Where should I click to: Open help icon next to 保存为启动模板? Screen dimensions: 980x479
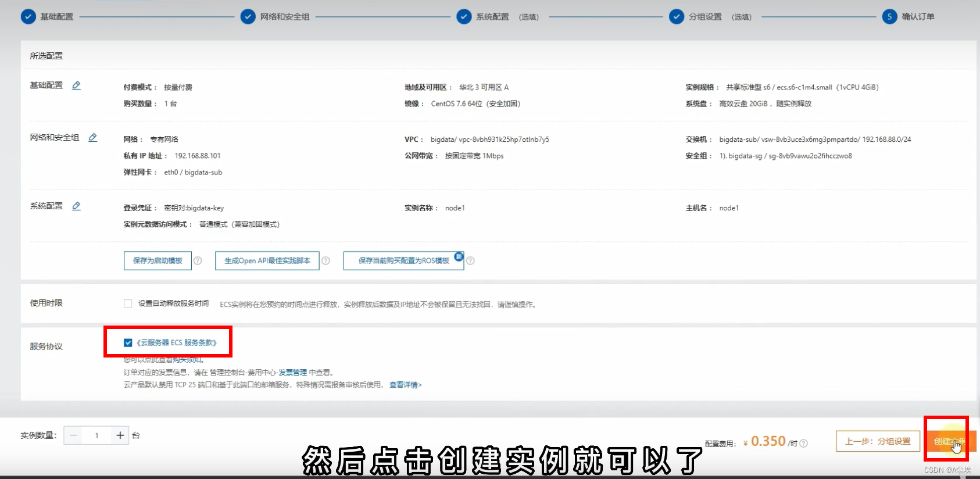[x=198, y=261]
